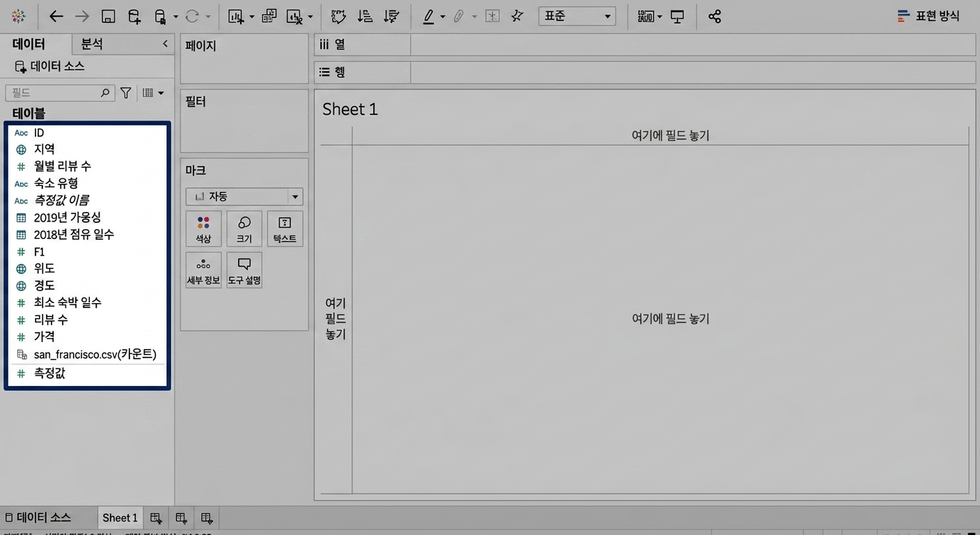Click the new dashboard icon at bottom
980x535 pixels.
[x=181, y=518]
